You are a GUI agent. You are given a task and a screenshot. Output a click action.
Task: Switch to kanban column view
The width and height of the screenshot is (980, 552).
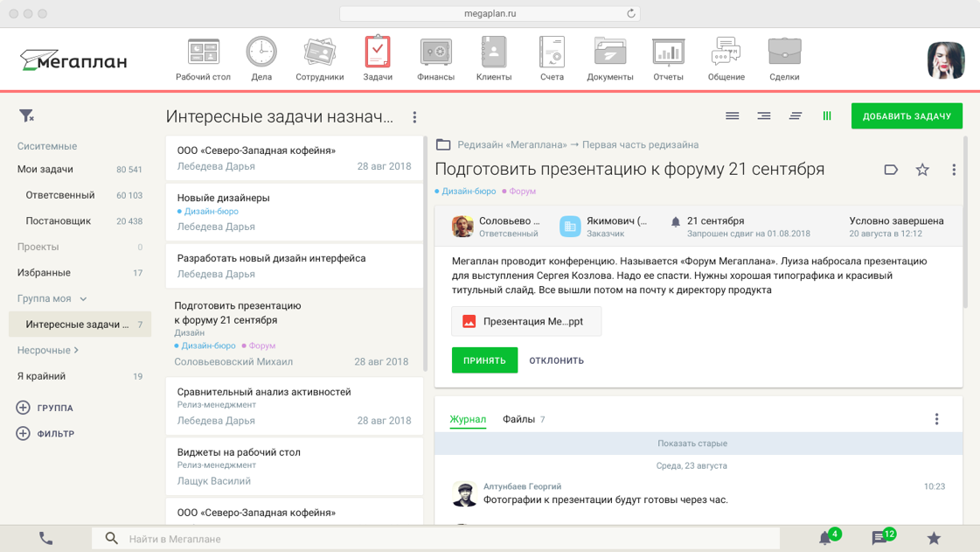coord(827,115)
